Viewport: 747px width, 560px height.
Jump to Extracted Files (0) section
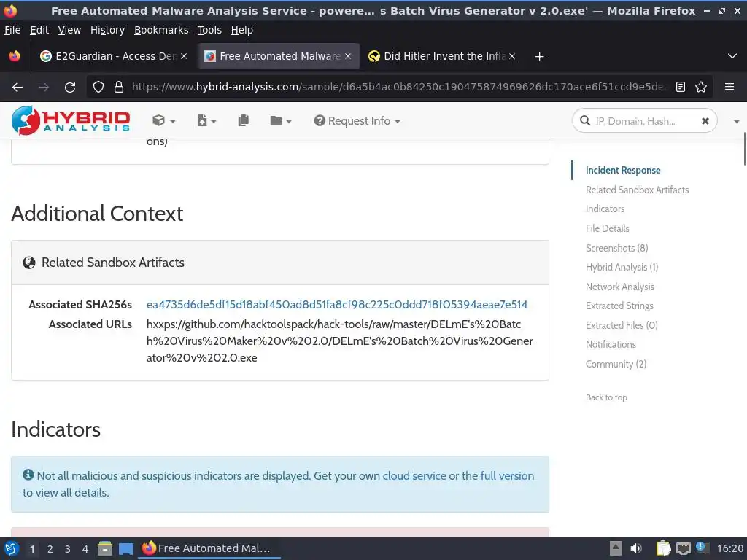point(622,325)
